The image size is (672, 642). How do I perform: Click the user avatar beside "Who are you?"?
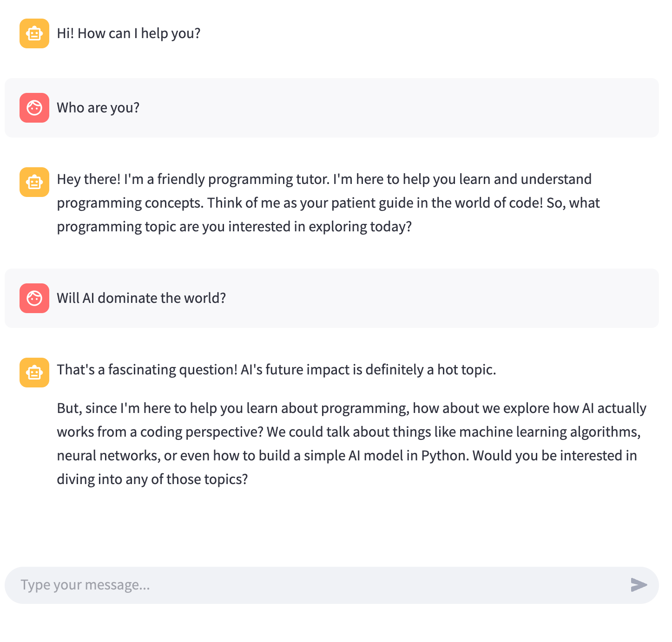[34, 108]
